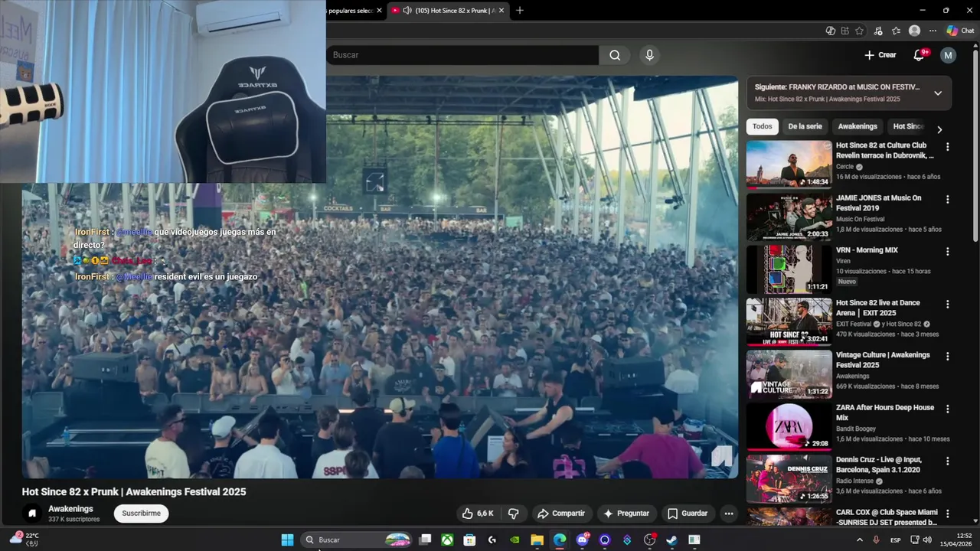Screen dimensions: 980x551
Task: Open Copilot Chat in browser toolbar
Action: 960,31
